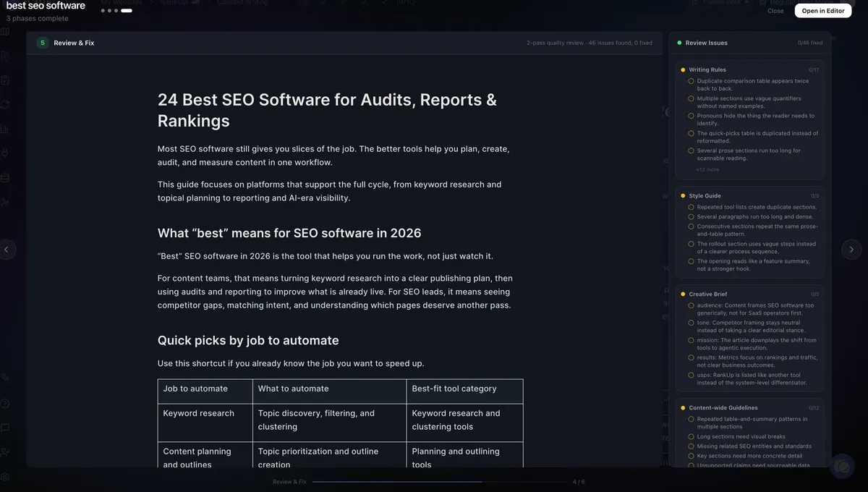The image size is (868, 492).
Task: Click Open in Editor button
Action: 823,11
